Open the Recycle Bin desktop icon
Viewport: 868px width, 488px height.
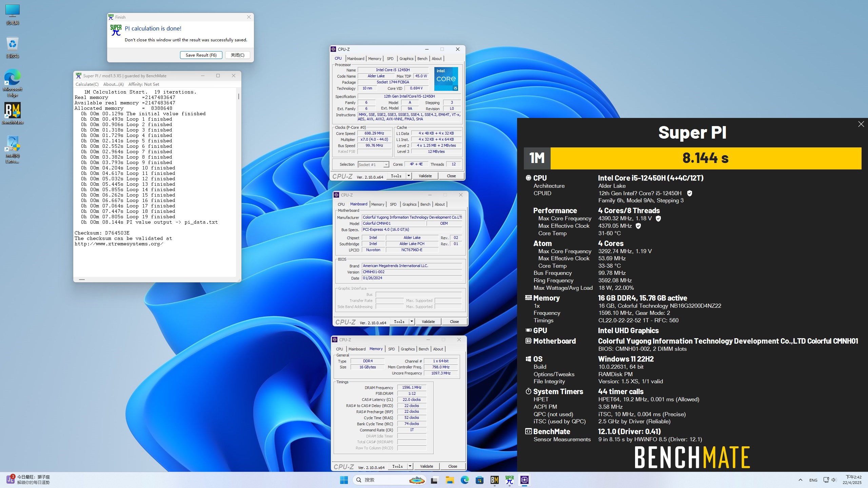(13, 47)
